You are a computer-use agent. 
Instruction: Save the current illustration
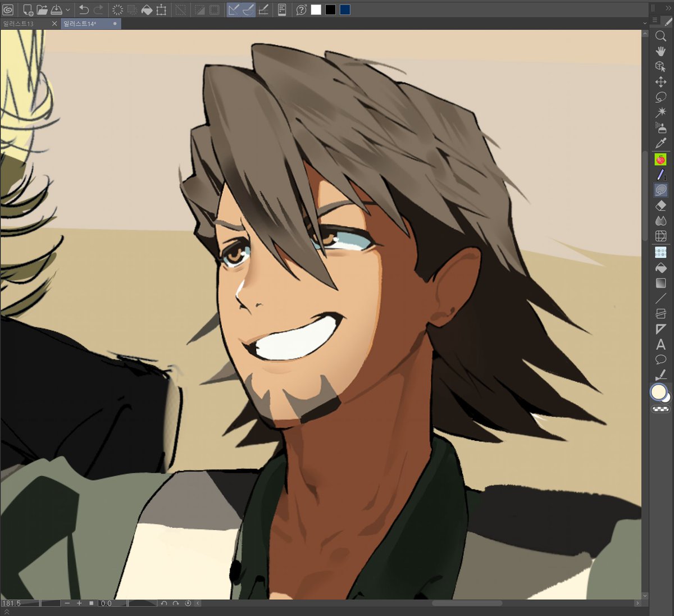(x=57, y=10)
